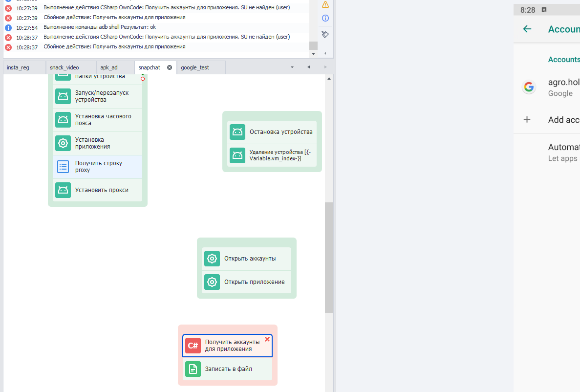The image size is (580, 392).
Task: Click the canvas scroll-up arrow
Action: point(329,79)
